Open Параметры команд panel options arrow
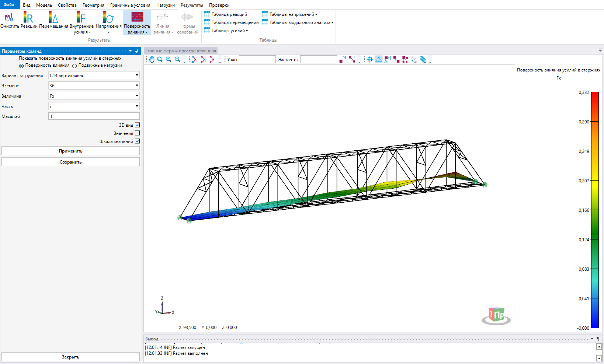 tap(130, 51)
